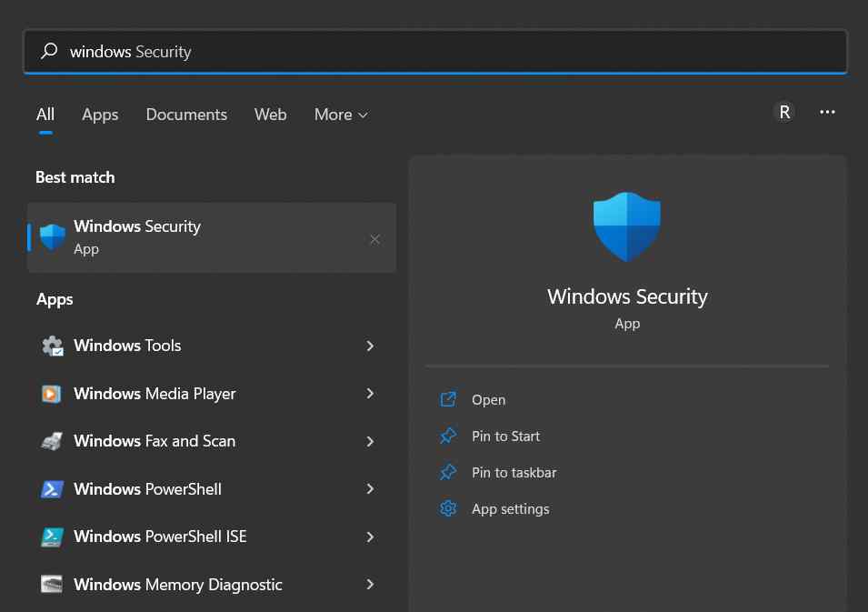The image size is (868, 612).
Task: Click the App settings gear icon
Action: click(448, 508)
